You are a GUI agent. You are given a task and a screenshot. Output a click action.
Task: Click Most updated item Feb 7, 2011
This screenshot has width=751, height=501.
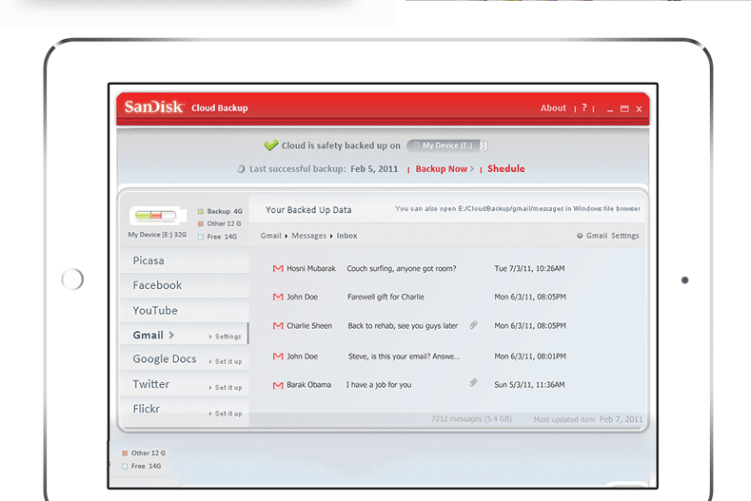[x=588, y=420]
